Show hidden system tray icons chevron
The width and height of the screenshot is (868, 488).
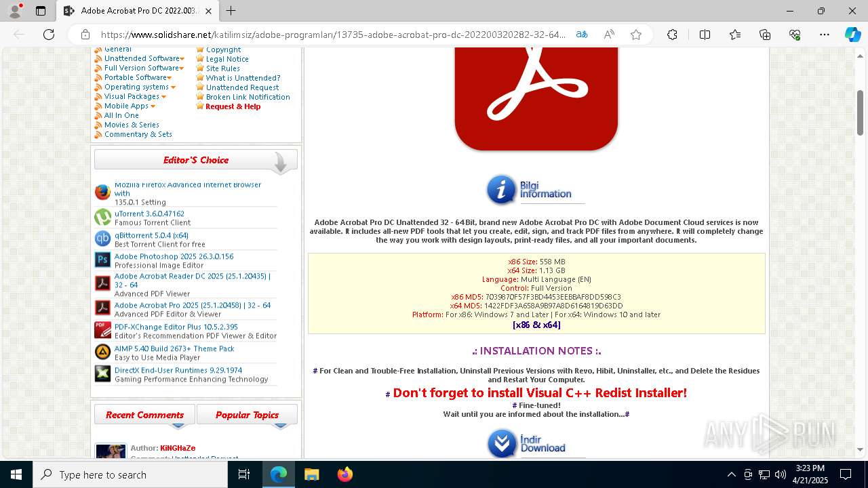click(731, 474)
